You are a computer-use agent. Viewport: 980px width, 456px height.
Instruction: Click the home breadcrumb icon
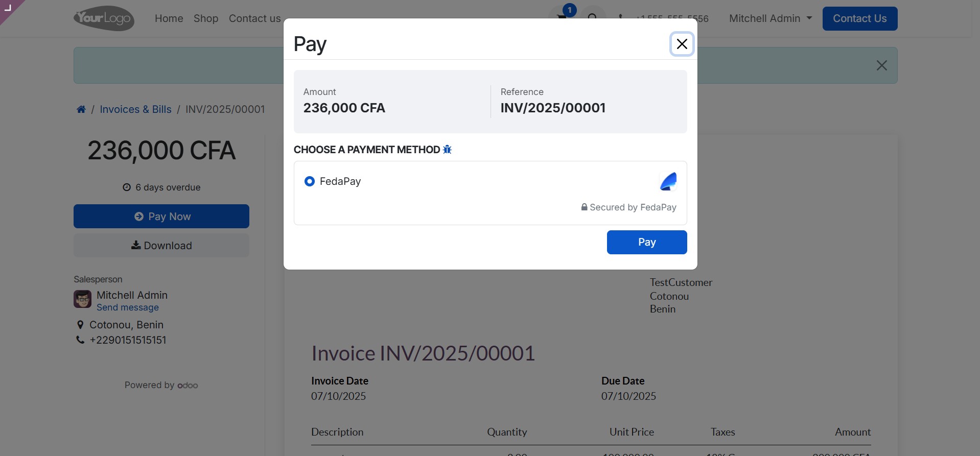(x=81, y=109)
